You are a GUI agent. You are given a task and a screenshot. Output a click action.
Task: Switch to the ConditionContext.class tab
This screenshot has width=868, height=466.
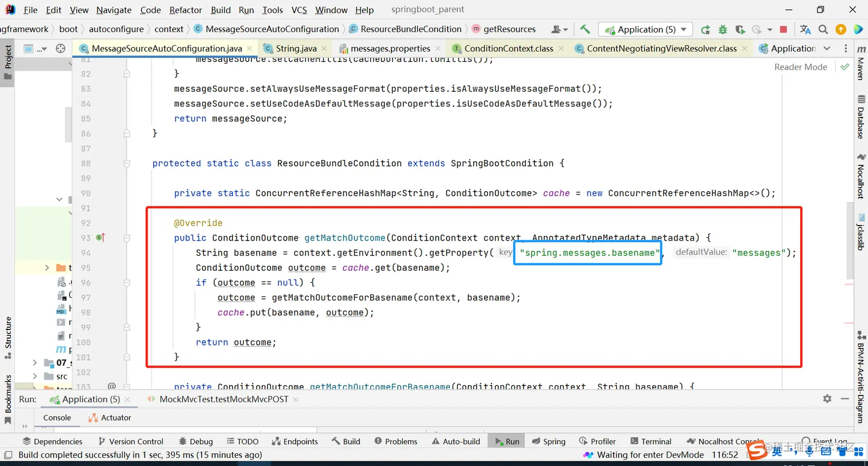point(508,49)
